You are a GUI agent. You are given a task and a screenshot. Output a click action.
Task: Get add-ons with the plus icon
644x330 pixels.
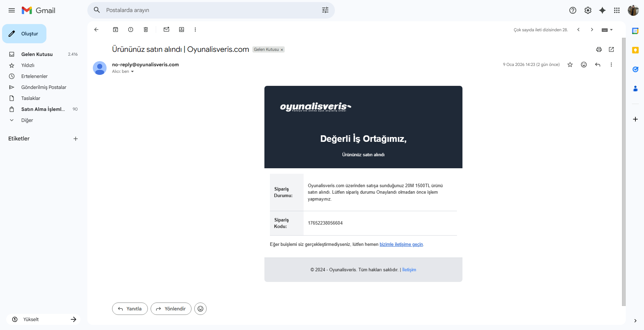635,119
